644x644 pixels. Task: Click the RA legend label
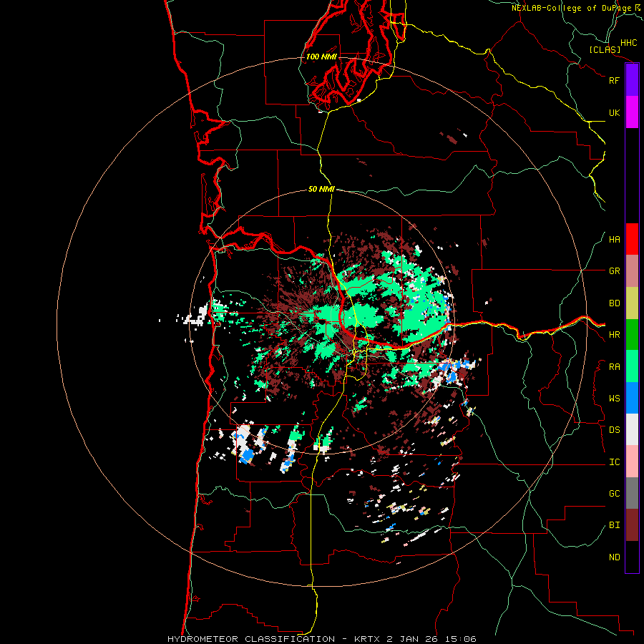click(614, 367)
